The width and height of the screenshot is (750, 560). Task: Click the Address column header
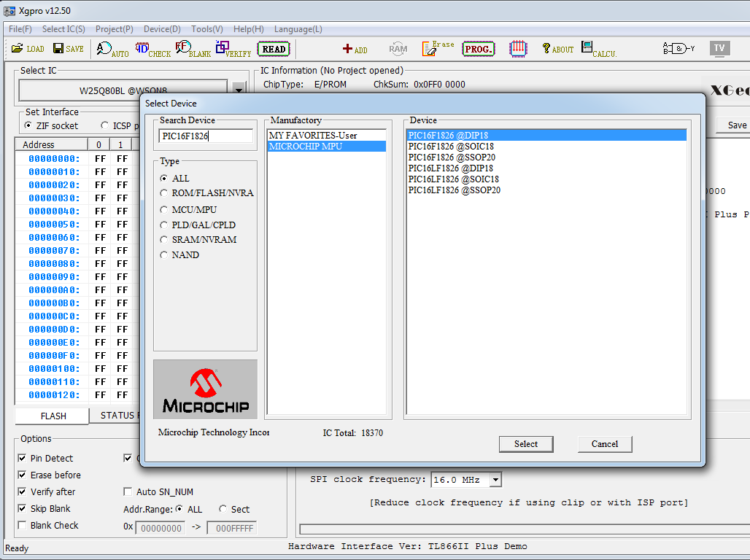(51, 144)
